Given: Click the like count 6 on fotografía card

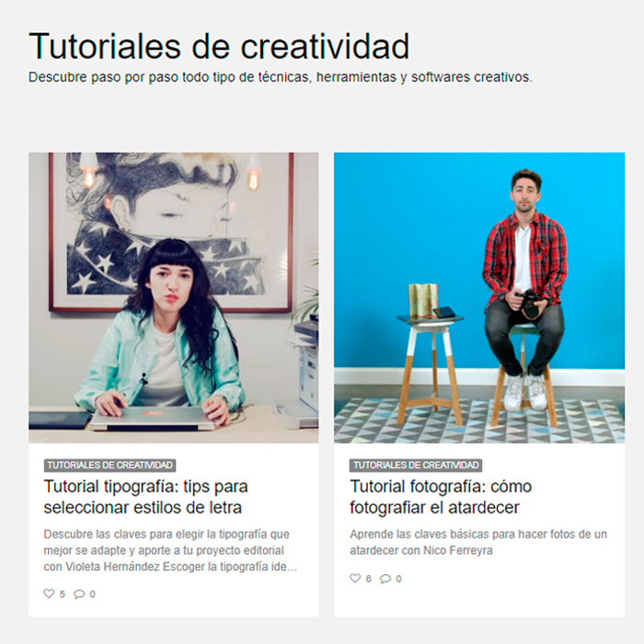Looking at the screenshot, I should point(368,579).
